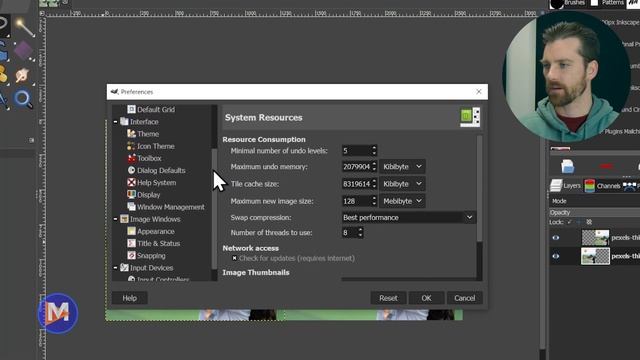640x360 pixels.
Task: Click the Toolbox preferences icon
Action: [131, 158]
